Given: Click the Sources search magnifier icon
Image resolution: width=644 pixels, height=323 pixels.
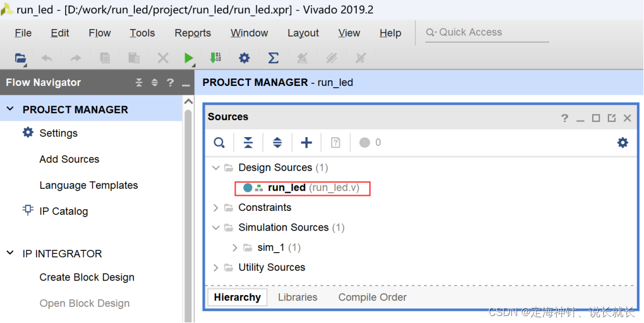Looking at the screenshot, I should 219,143.
